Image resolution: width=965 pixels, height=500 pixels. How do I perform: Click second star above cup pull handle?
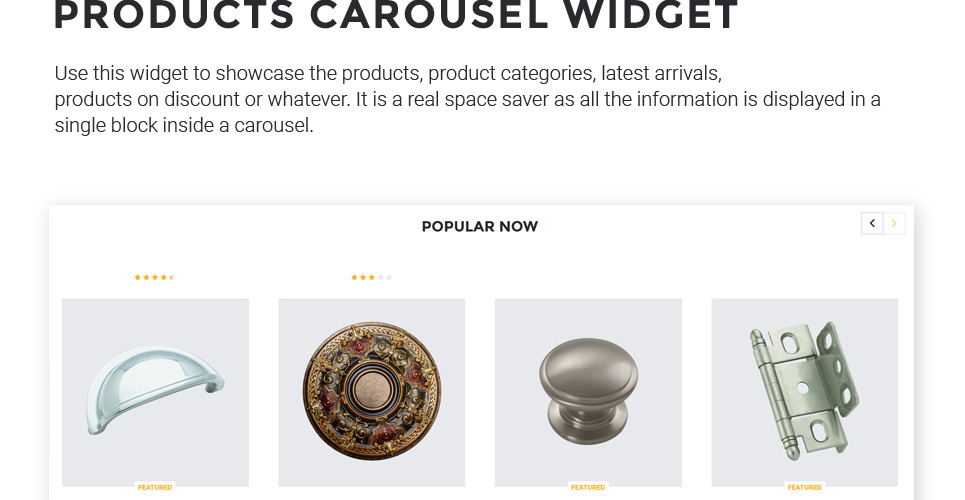coord(146,277)
